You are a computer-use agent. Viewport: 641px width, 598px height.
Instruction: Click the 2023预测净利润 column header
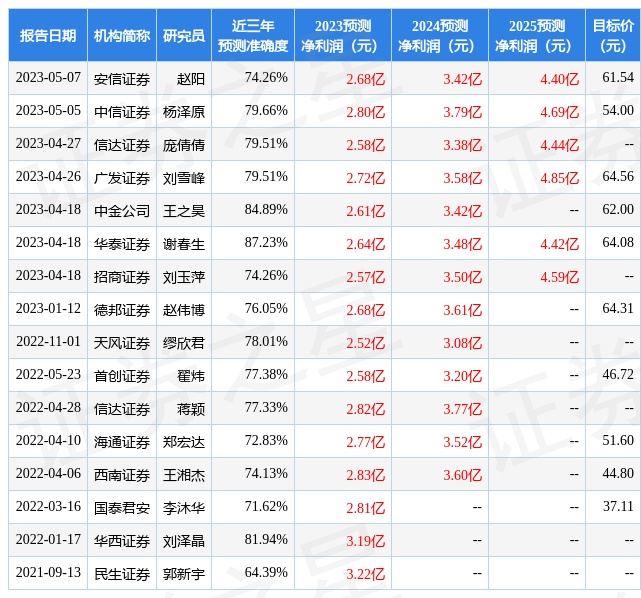(x=343, y=36)
